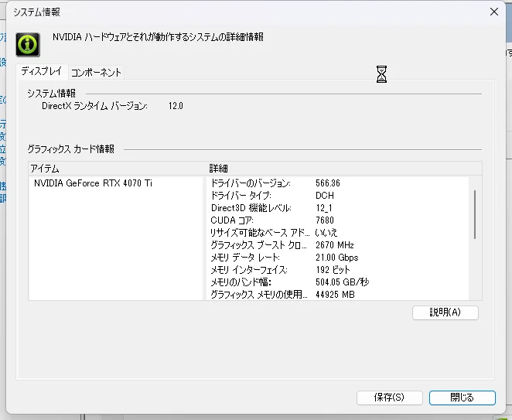Viewport: 512px width, 420px height.
Task: Click the DirectX ランタイム バージョン label
Action: [x=94, y=105]
